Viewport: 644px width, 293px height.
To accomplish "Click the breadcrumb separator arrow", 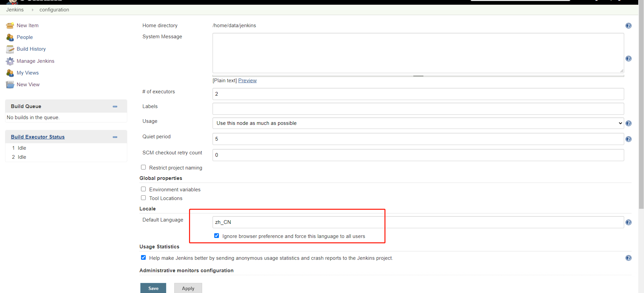I will (33, 10).
